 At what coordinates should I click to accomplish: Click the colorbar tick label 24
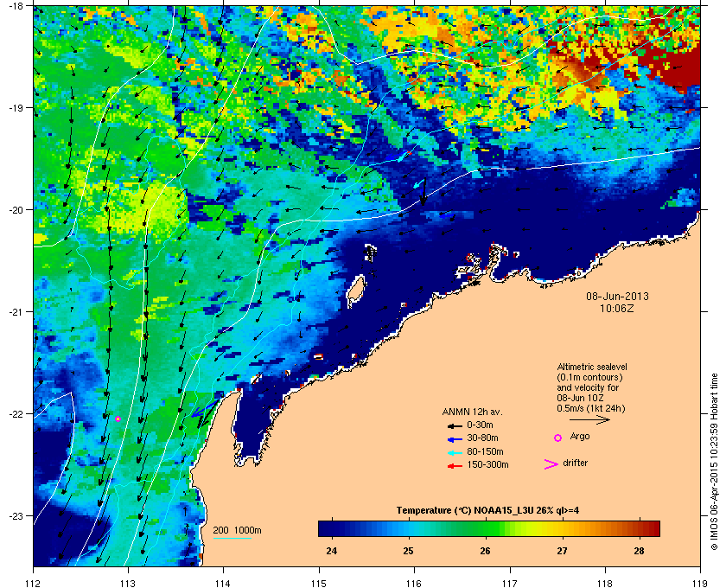(332, 551)
